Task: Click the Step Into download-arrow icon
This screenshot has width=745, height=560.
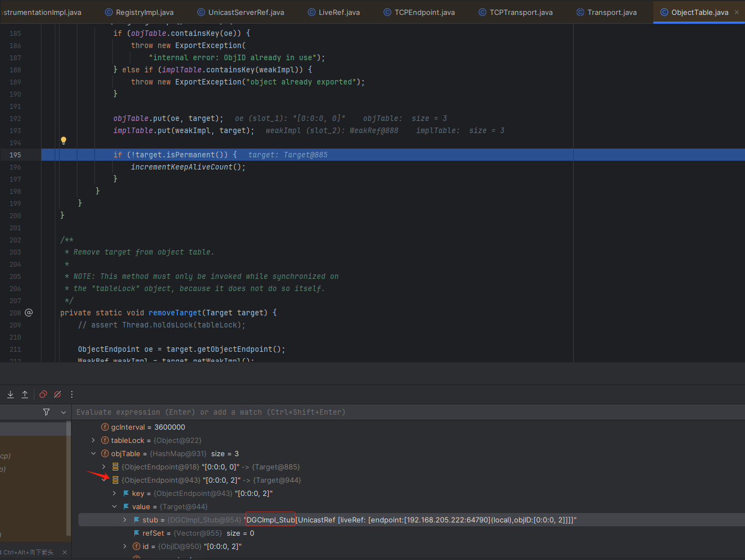Action: 11,394
